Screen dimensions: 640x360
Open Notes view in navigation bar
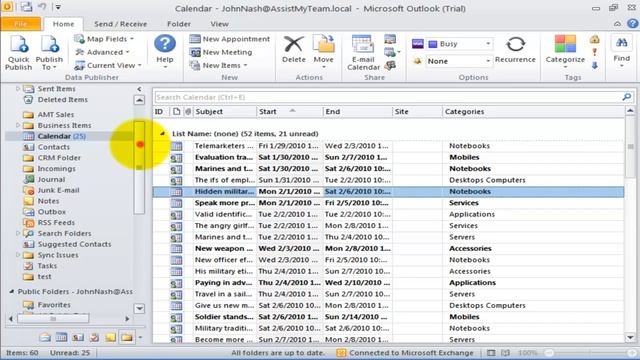coord(110,337)
